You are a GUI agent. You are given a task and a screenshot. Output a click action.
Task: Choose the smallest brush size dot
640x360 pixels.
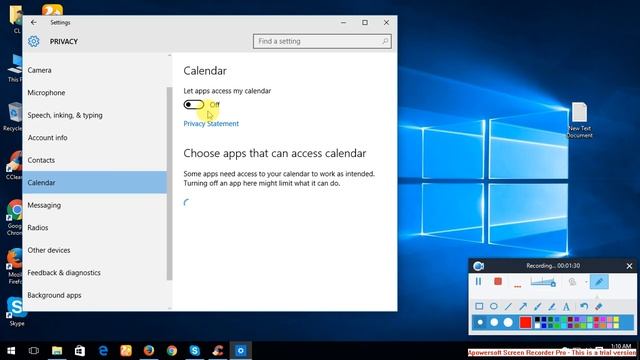[x=480, y=322]
